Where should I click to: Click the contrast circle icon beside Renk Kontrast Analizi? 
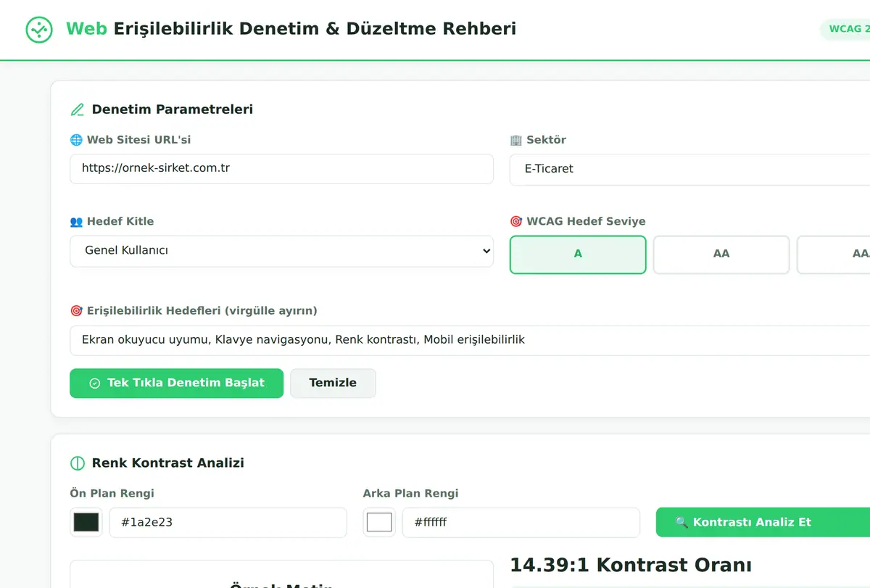point(77,463)
